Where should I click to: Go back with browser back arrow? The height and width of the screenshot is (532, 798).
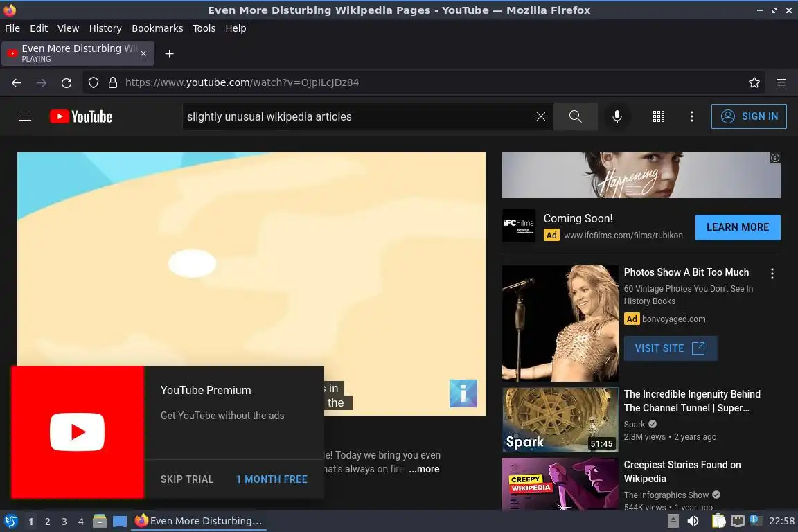(17, 82)
